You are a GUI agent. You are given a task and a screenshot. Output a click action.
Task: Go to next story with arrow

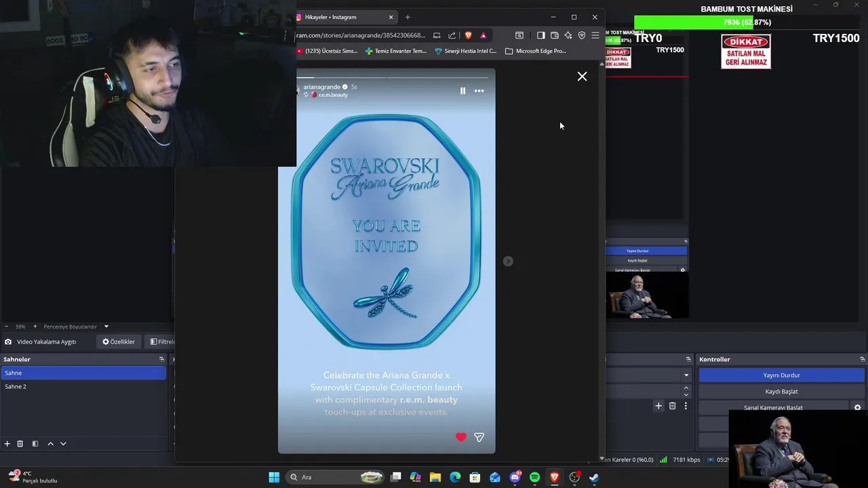click(508, 261)
